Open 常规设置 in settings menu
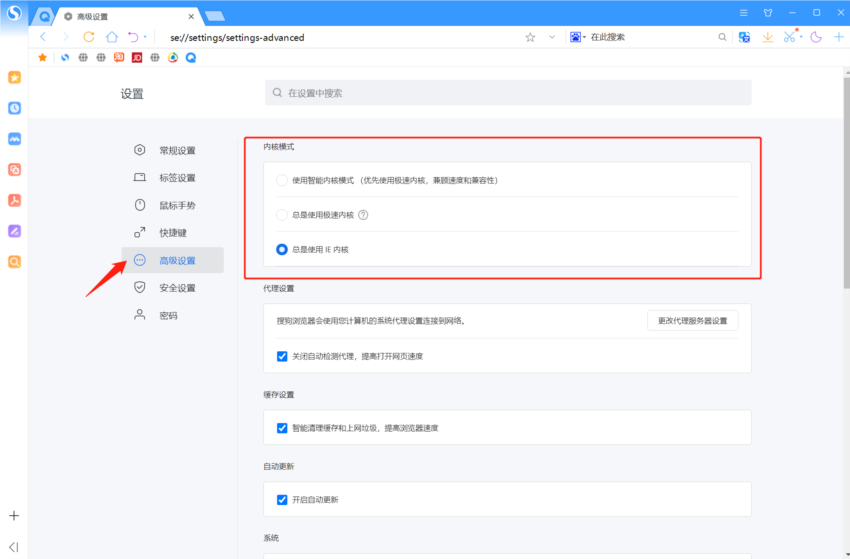 pyautogui.click(x=172, y=150)
